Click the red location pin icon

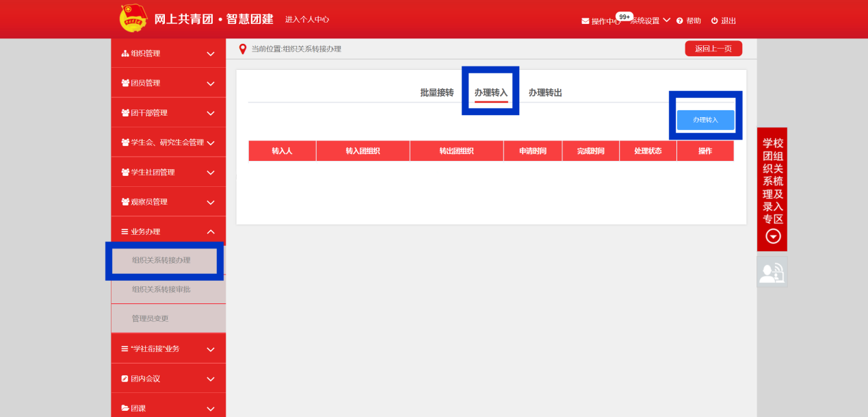(242, 49)
